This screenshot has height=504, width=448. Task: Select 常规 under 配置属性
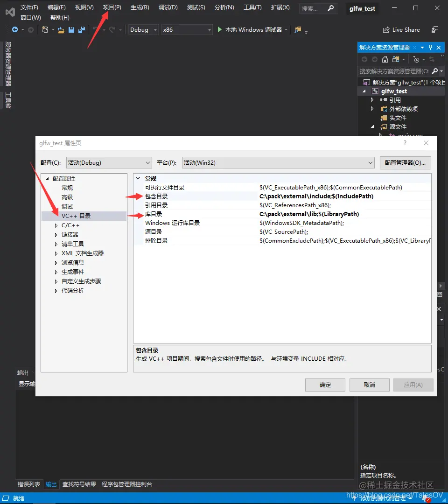click(x=67, y=188)
